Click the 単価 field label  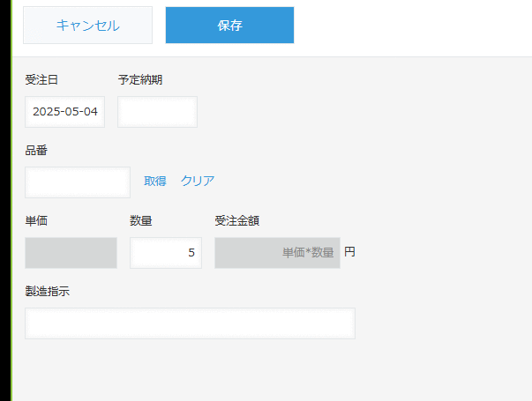36,221
